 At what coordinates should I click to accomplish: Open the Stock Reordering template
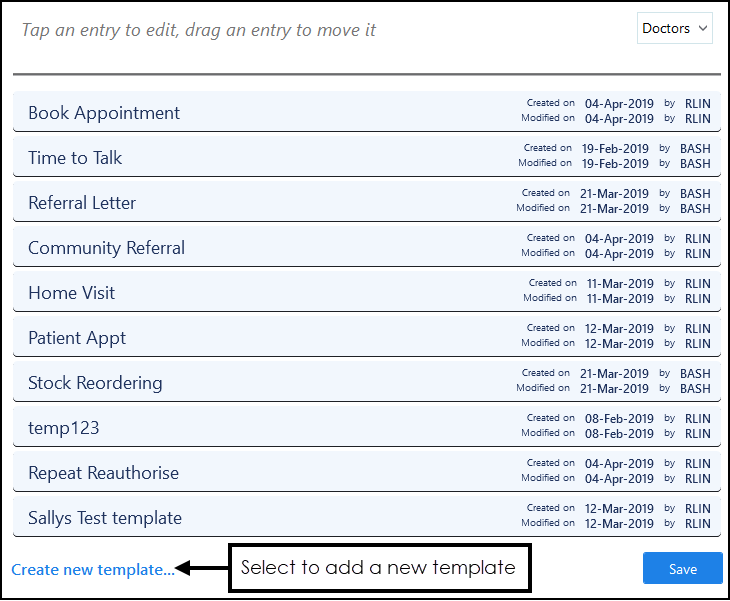point(95,383)
